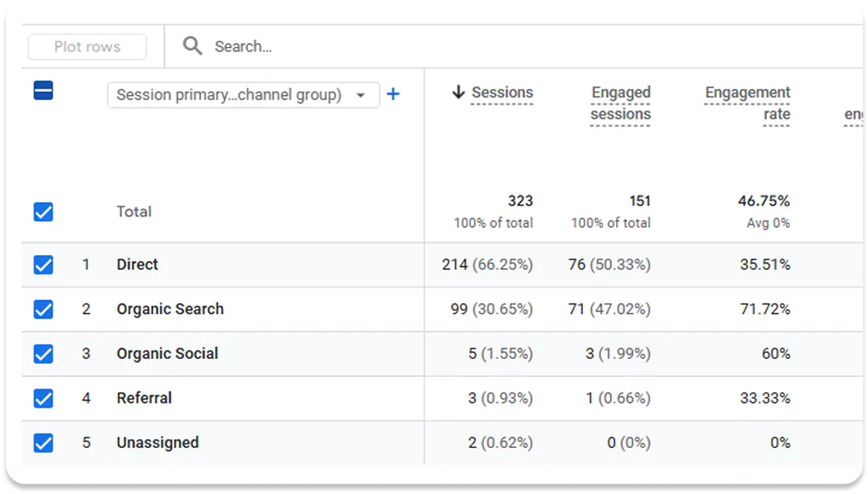Image resolution: width=868 pixels, height=494 pixels.
Task: Sort by the Sessions column header
Action: point(502,93)
